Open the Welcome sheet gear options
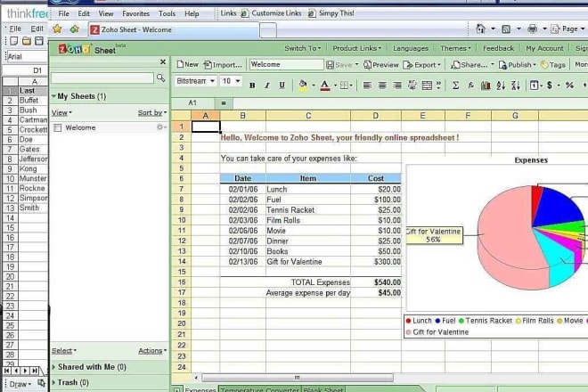 click(x=160, y=127)
